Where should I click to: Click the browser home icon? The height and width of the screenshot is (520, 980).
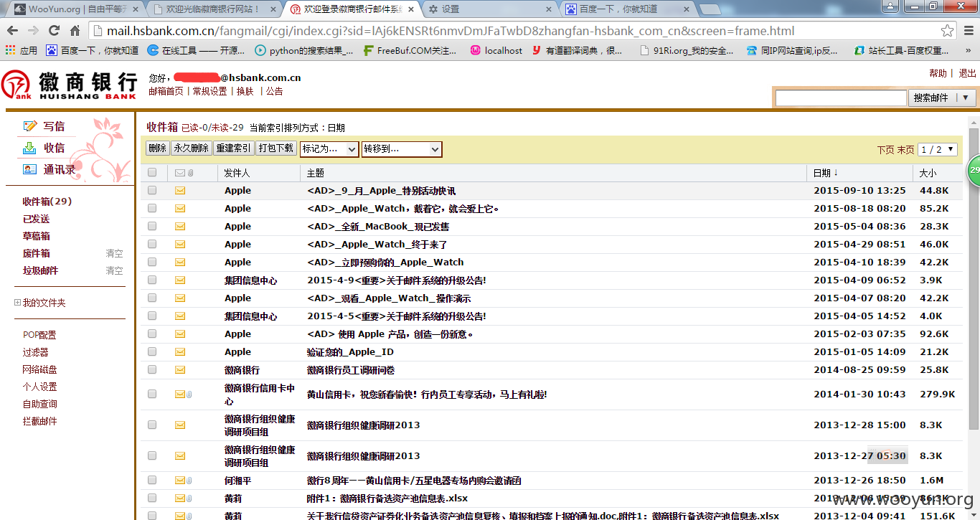[75, 31]
